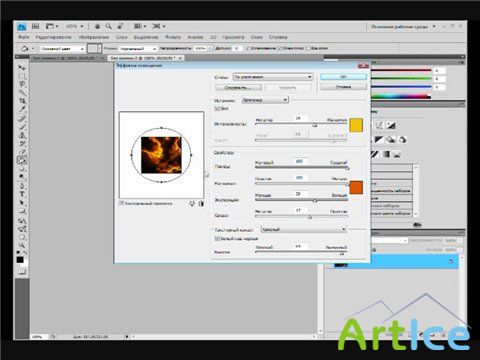This screenshot has width=480, height=360.
Task: Select the Horizontal Type tool
Action: (22, 194)
